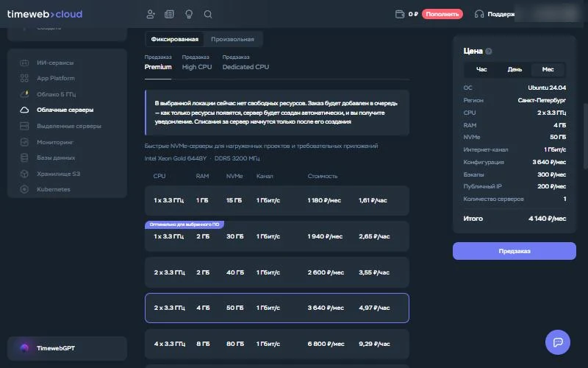
Task: Click the Intel Xeon Gold 6448Y text
Action: [176, 158]
